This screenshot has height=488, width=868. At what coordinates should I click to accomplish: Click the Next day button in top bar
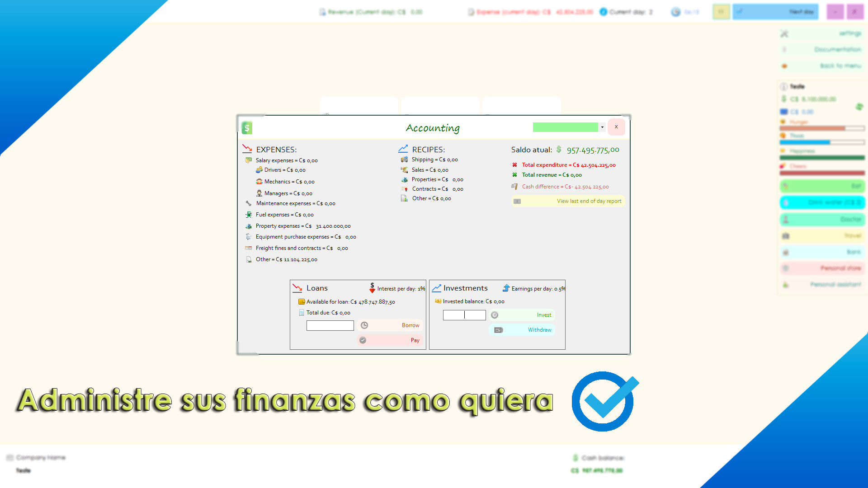(775, 12)
